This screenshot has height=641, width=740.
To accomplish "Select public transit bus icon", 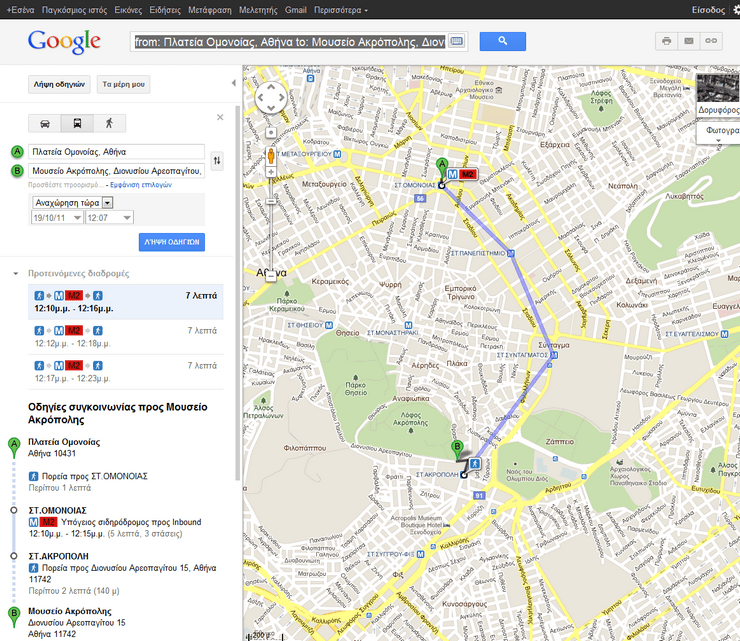I will point(77,124).
